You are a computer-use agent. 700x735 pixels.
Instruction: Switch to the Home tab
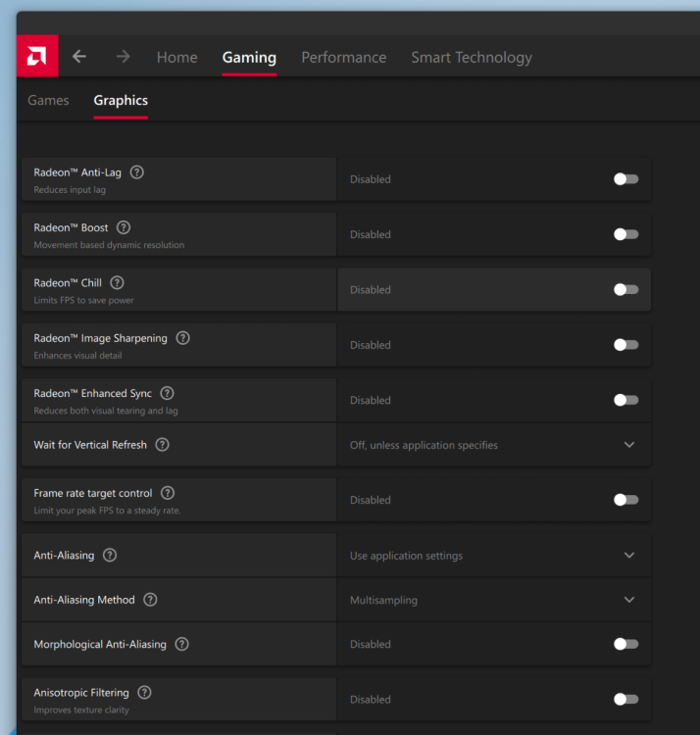(x=177, y=57)
